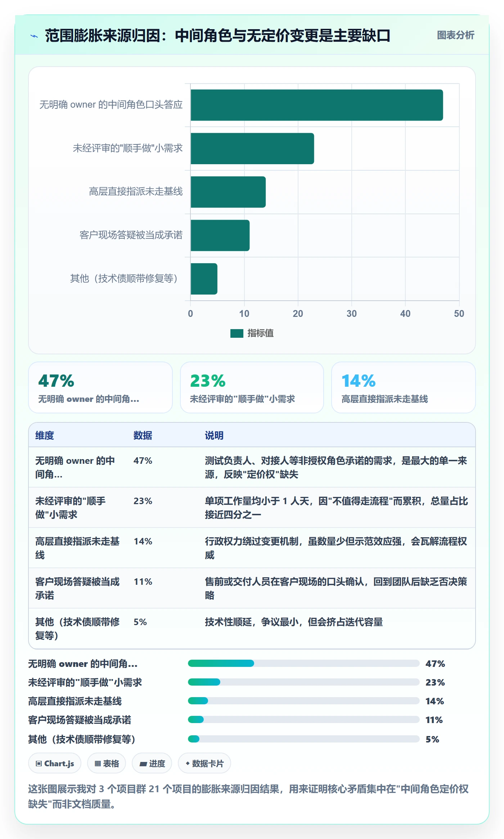
Task: Click the 数据 column header
Action: pyautogui.click(x=143, y=435)
